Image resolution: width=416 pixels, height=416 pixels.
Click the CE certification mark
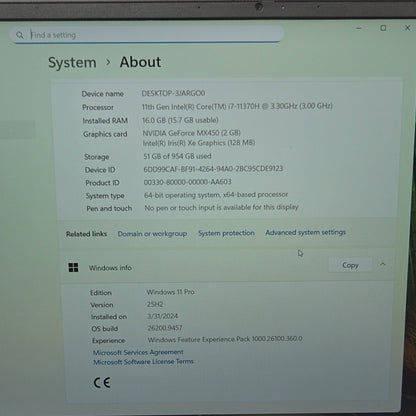point(102,383)
